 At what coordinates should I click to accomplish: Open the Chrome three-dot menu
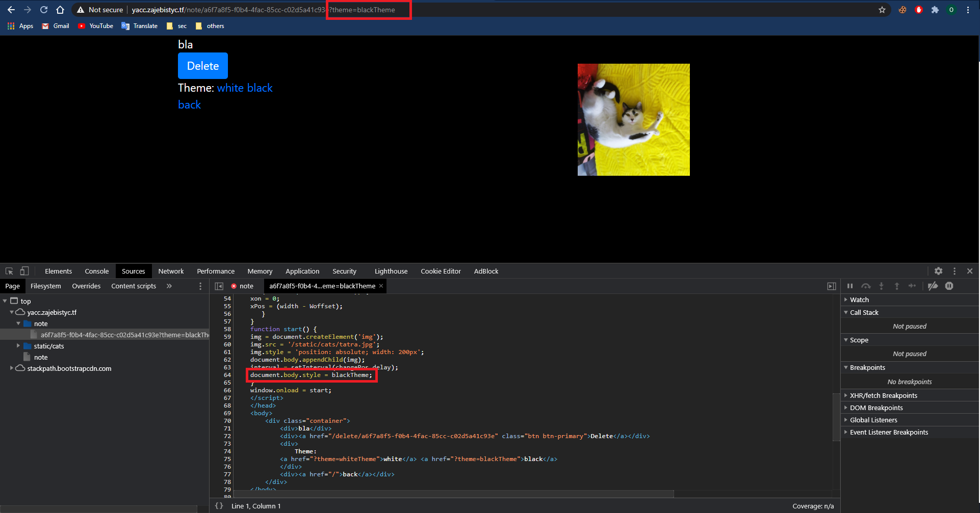(x=968, y=10)
